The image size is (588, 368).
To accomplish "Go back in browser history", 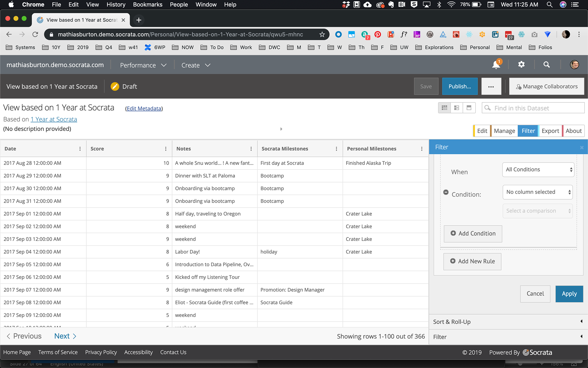I will click(9, 34).
